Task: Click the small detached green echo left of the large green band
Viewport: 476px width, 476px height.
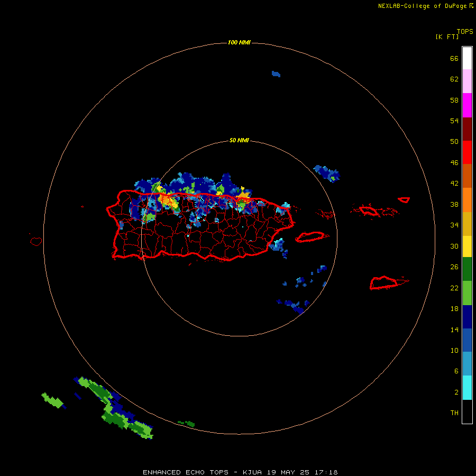Action: (52, 400)
